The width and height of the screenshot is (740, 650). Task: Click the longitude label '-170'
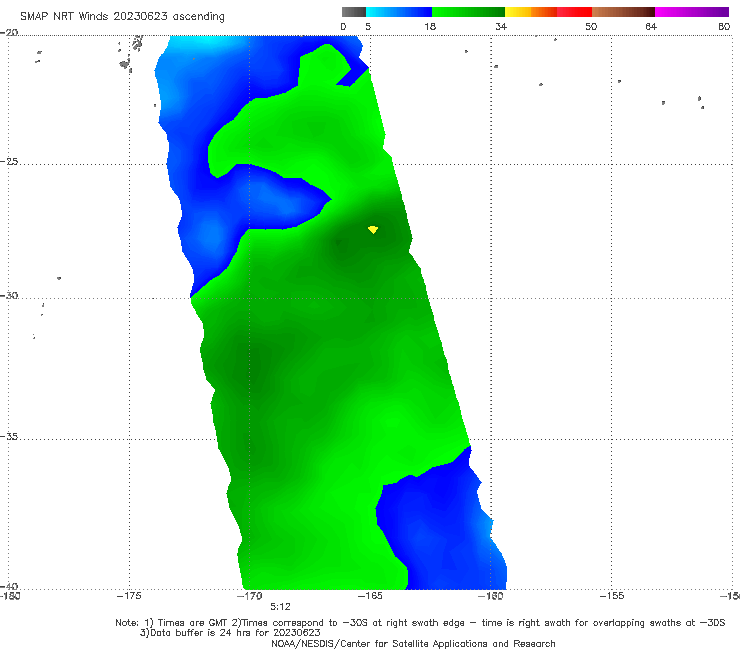tap(250, 596)
